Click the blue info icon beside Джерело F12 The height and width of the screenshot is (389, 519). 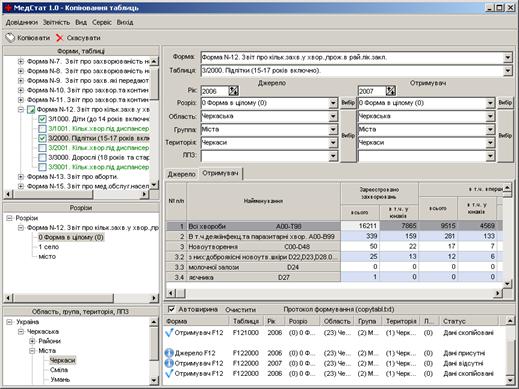coord(169,353)
